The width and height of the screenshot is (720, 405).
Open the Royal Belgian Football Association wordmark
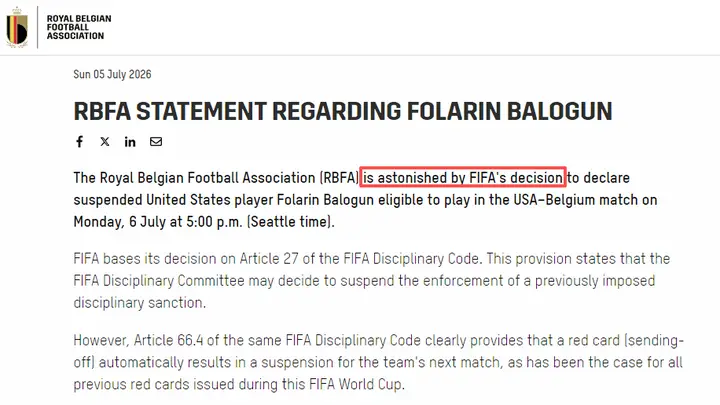point(79,27)
